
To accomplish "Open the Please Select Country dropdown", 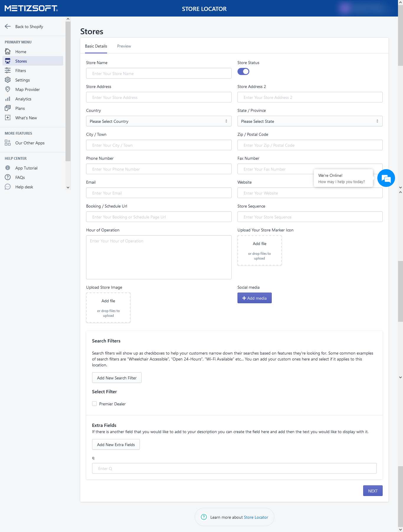I will click(x=159, y=121).
